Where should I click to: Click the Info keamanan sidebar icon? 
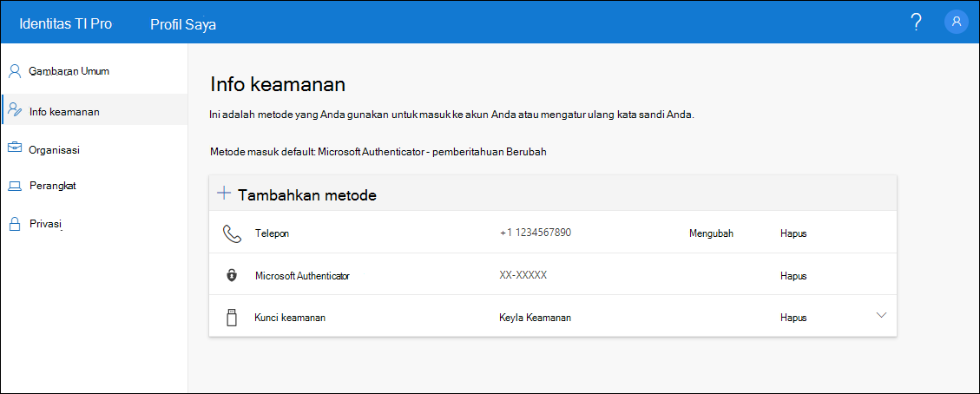[x=15, y=111]
